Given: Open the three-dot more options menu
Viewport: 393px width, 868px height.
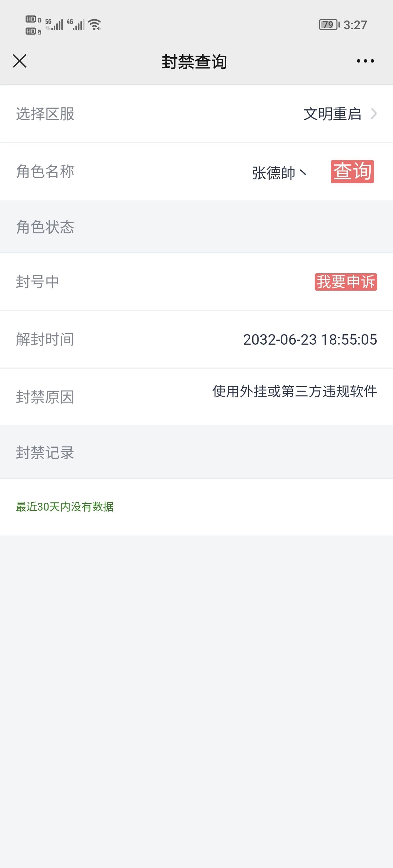Looking at the screenshot, I should click(365, 61).
